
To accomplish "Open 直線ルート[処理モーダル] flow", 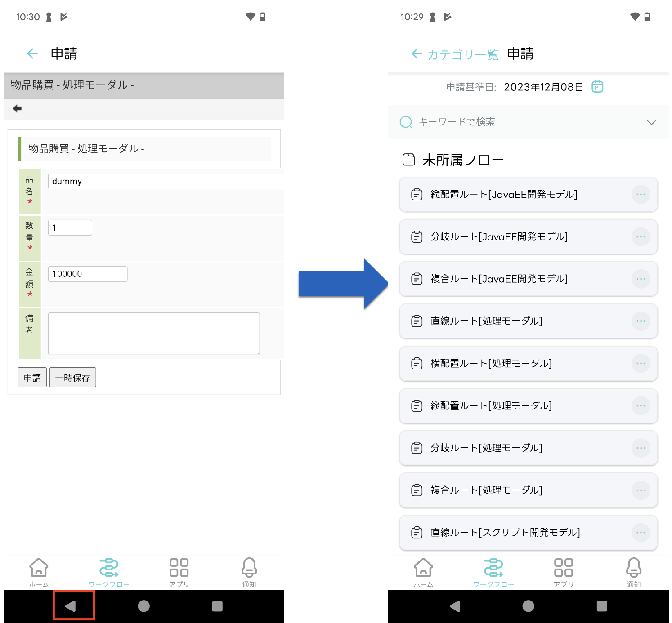I will (529, 321).
